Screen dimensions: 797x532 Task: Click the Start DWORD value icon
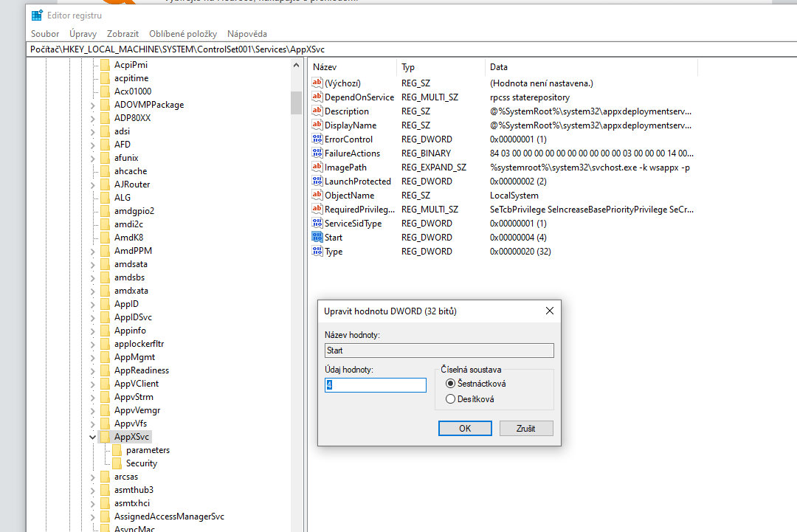click(x=317, y=238)
